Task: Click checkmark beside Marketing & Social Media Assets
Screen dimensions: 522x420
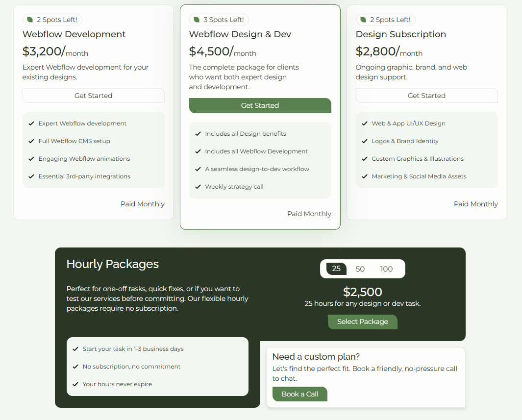Action: 365,176
